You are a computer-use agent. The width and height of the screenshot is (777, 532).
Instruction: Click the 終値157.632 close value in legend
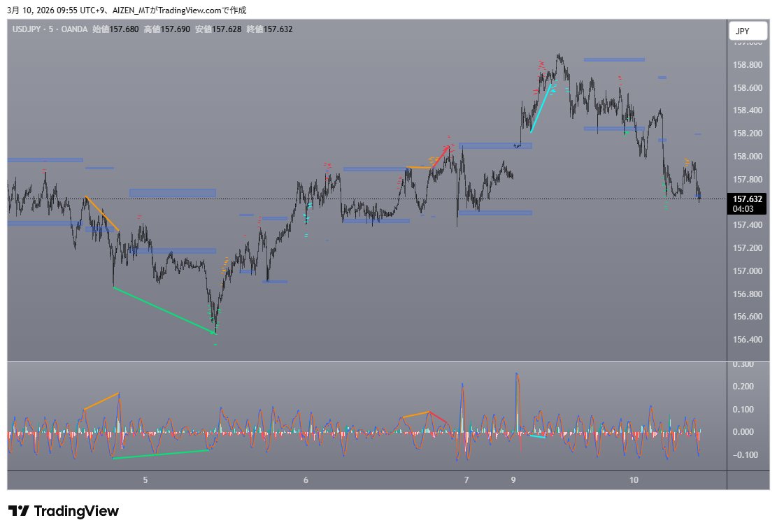click(269, 29)
